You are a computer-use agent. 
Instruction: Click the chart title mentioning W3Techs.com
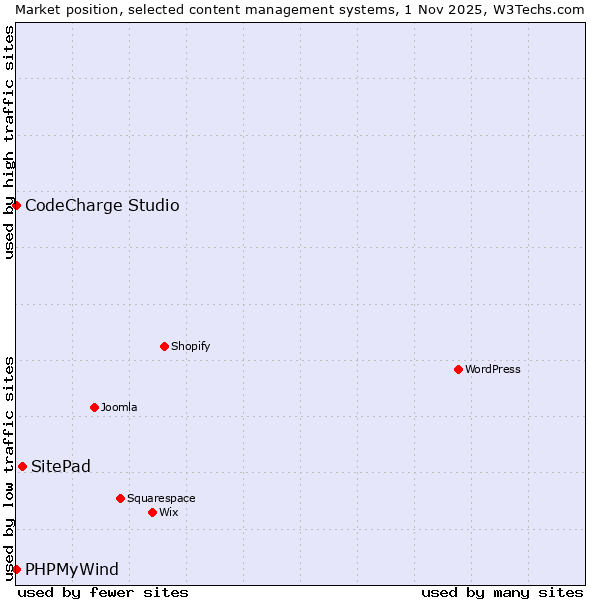[299, 9]
